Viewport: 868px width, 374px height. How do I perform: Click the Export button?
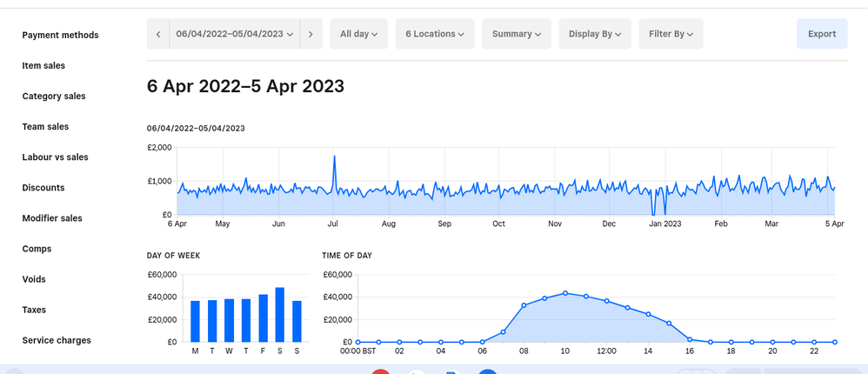[821, 34]
